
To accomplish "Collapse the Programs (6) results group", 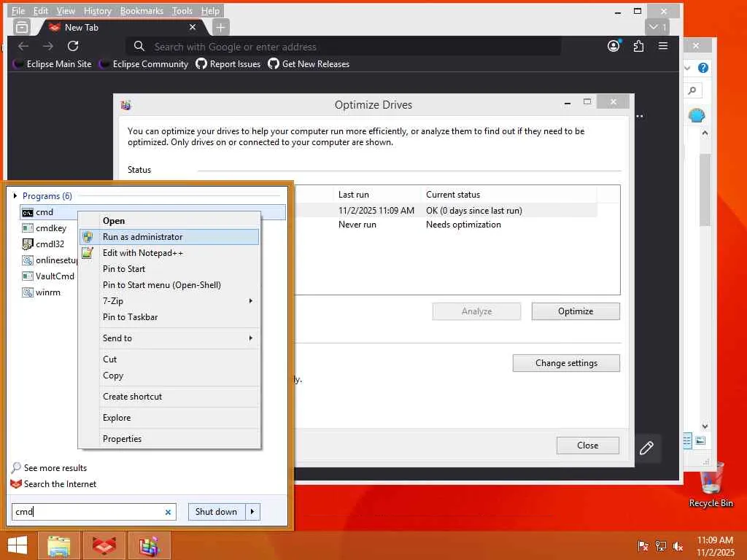I will tap(15, 195).
